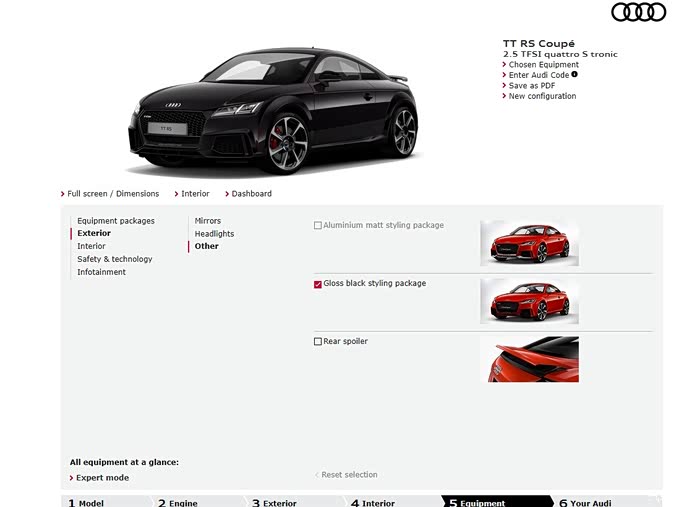
Task: Click the Enter Audi Code link
Action: (539, 75)
